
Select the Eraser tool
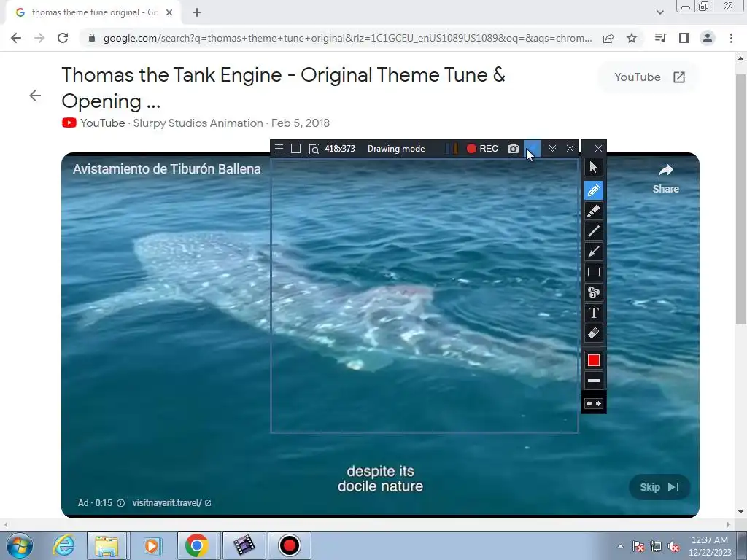[594, 333]
